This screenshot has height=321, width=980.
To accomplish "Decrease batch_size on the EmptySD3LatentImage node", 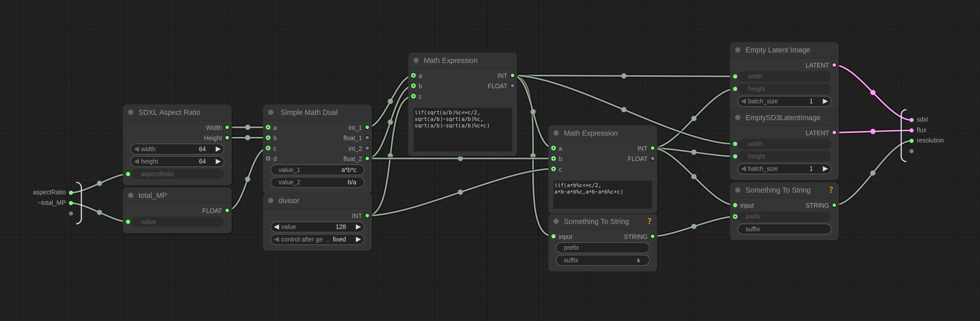I will [x=743, y=169].
